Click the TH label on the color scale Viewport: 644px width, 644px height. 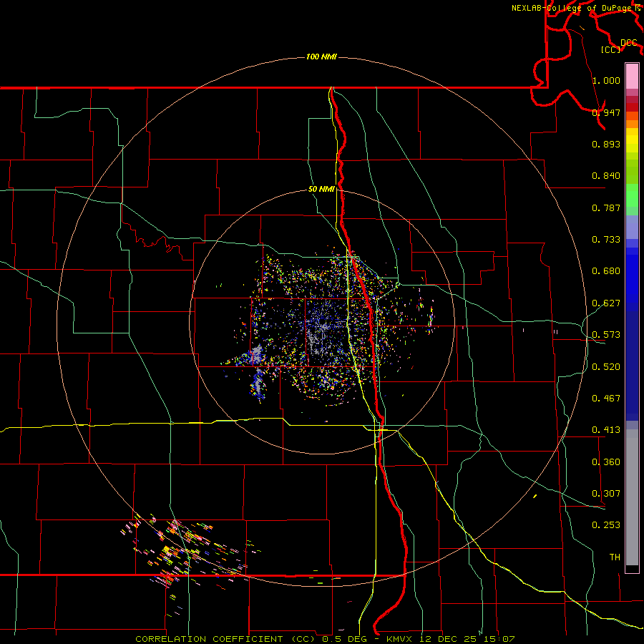(615, 557)
